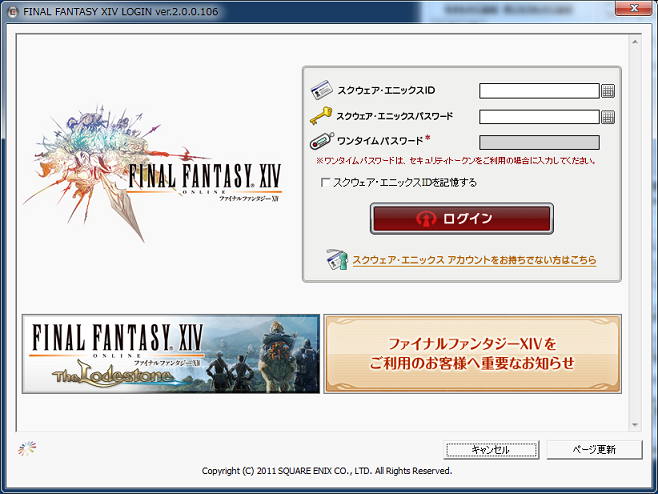Open the account registration link スクウェア・エニックス アカウントをお持ちでない方はこちら
The width and height of the screenshot is (658, 494).
pyautogui.click(x=474, y=260)
